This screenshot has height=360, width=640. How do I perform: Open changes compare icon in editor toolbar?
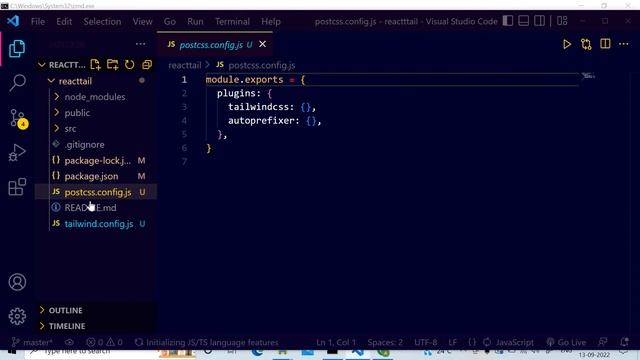[586, 44]
